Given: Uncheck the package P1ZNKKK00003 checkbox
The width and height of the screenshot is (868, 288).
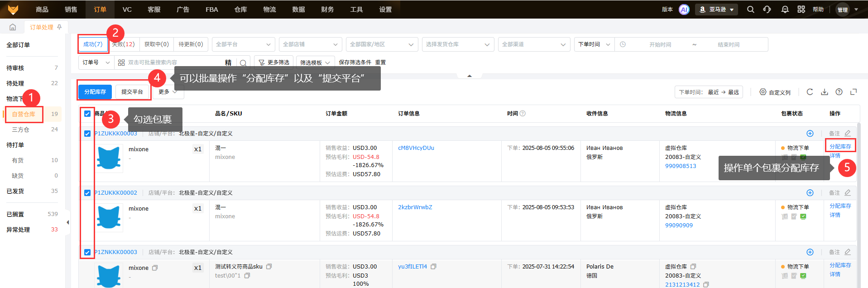Looking at the screenshot, I should [87, 252].
